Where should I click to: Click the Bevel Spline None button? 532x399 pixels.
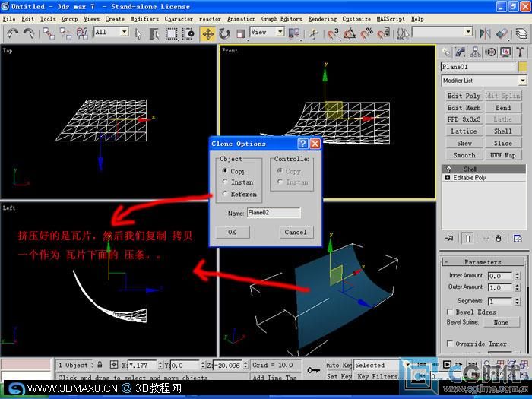coord(501,322)
